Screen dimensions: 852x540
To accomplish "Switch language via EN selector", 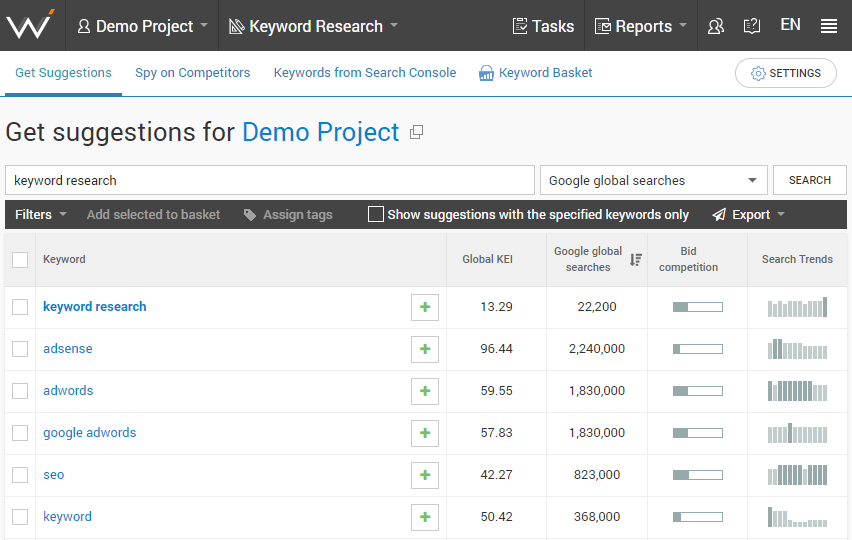I will 790,25.
